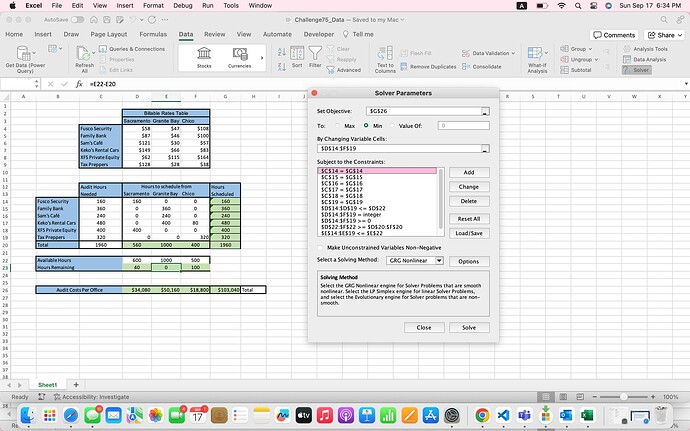
Task: Expand the Ungroup dropdown arrow
Action: (x=596, y=59)
